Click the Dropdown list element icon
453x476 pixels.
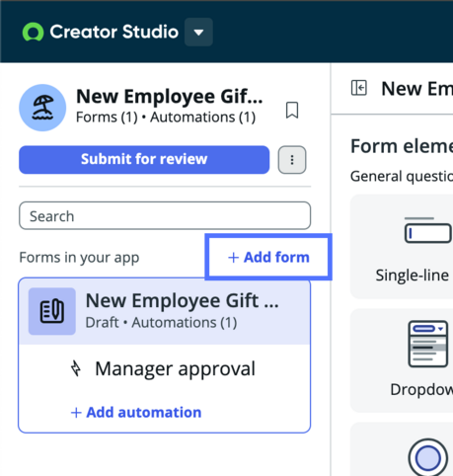[428, 344]
